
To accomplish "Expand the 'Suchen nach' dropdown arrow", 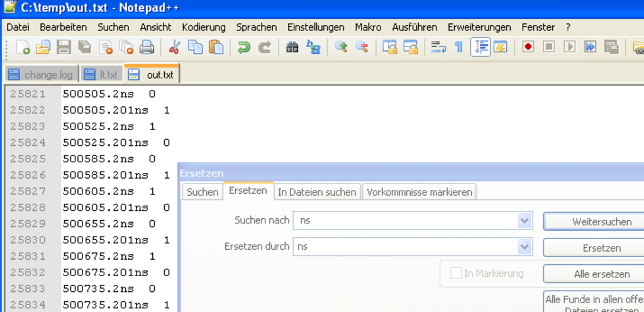I will [524, 221].
